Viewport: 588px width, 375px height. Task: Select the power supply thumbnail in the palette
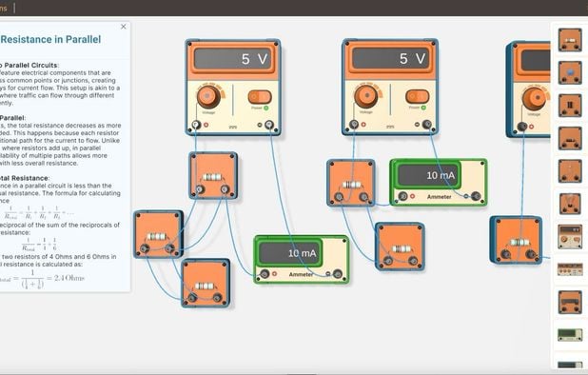570,237
